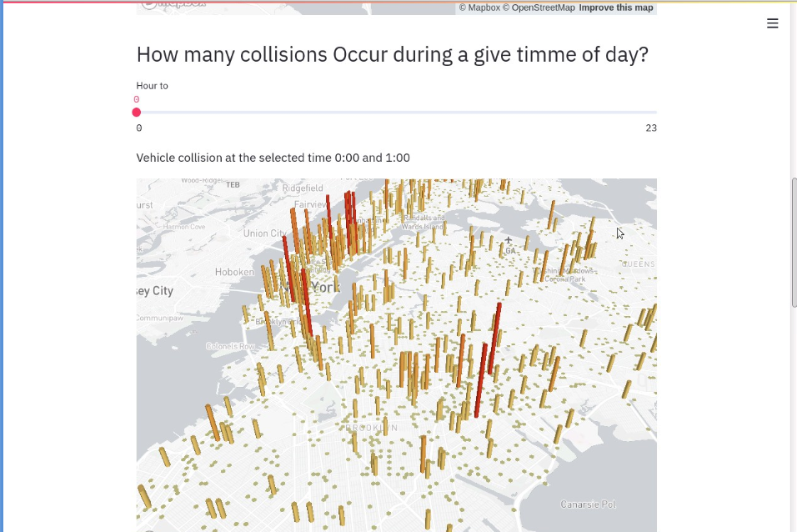The width and height of the screenshot is (797, 532).
Task: Click the Mapbox logo on the top map
Action: [173, 5]
